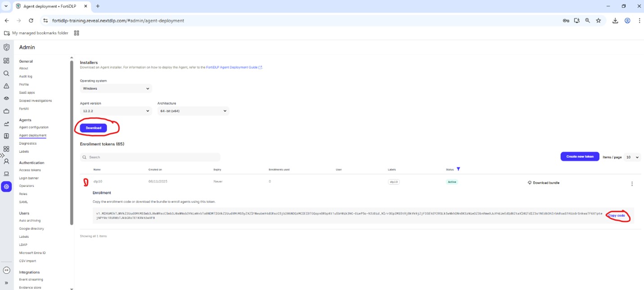Screen dimensions: 644x290
Task: Open Google directory in the sidebar
Action: (x=32, y=228)
